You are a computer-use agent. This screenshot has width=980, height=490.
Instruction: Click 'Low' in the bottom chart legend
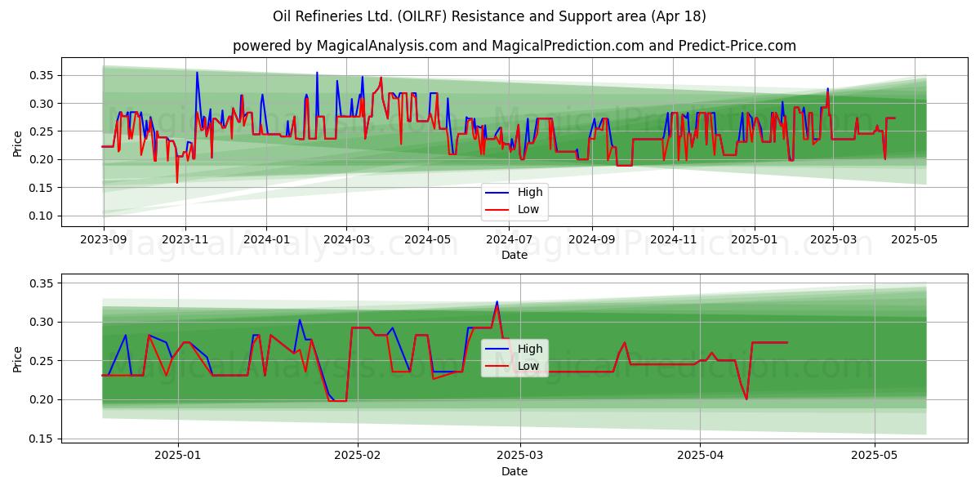click(529, 366)
